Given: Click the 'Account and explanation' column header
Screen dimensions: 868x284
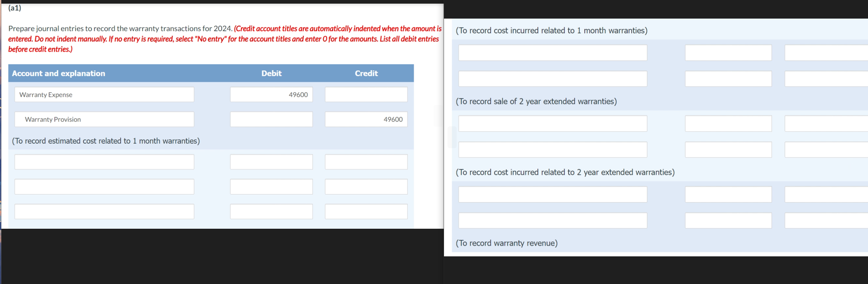Looking at the screenshot, I should 58,73.
